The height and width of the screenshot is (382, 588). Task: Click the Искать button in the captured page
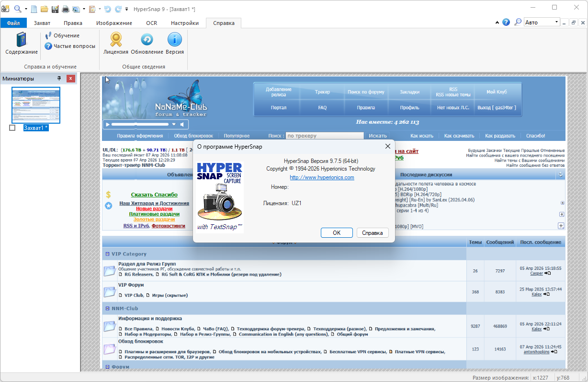coord(378,136)
